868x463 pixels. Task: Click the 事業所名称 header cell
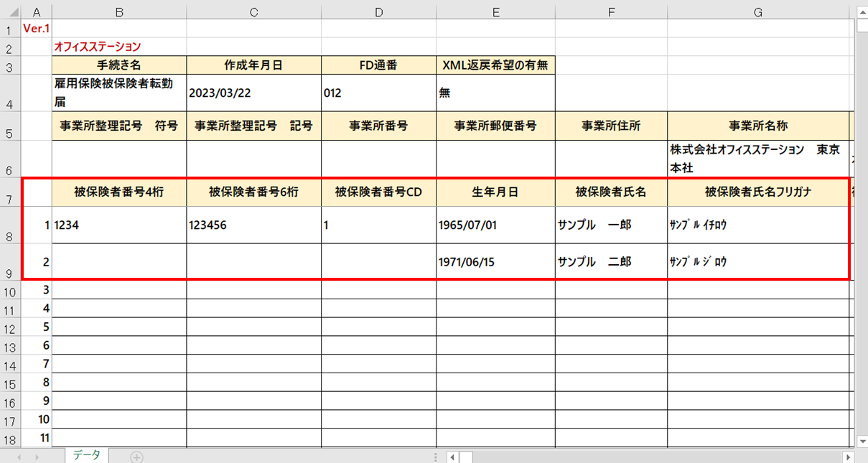pos(758,126)
